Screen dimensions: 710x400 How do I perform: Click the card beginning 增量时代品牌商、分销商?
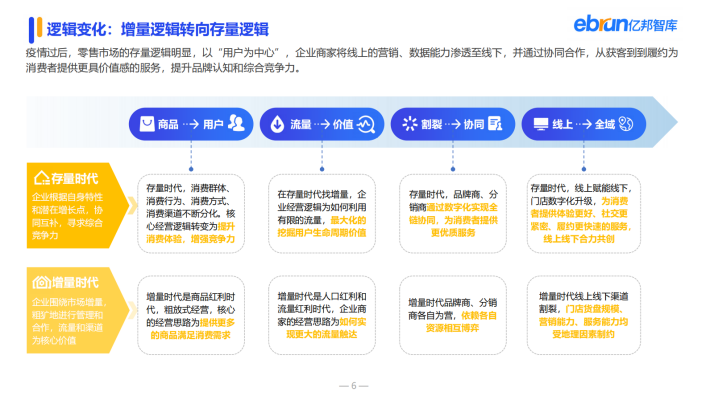[453, 315]
